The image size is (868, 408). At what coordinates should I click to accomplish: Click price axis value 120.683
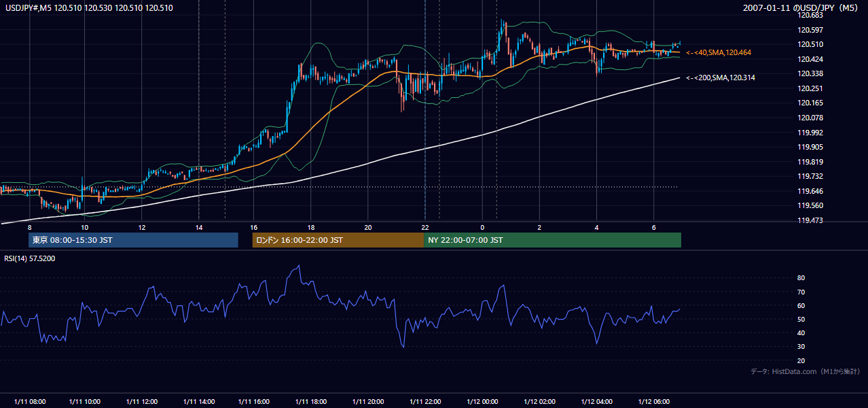pyautogui.click(x=811, y=15)
